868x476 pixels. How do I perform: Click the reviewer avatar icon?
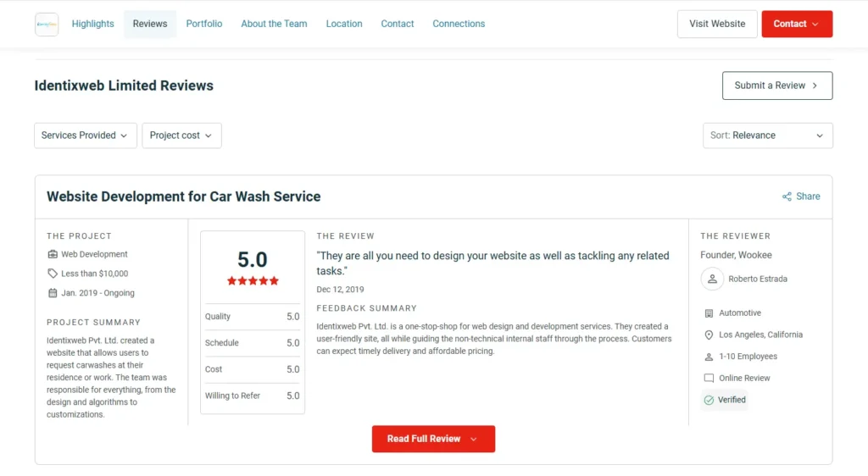(x=712, y=279)
